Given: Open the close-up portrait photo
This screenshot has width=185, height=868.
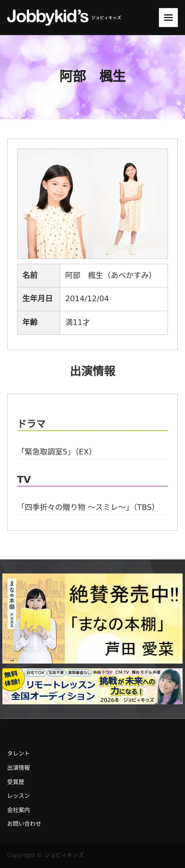Looking at the screenshot, I should tap(55, 203).
